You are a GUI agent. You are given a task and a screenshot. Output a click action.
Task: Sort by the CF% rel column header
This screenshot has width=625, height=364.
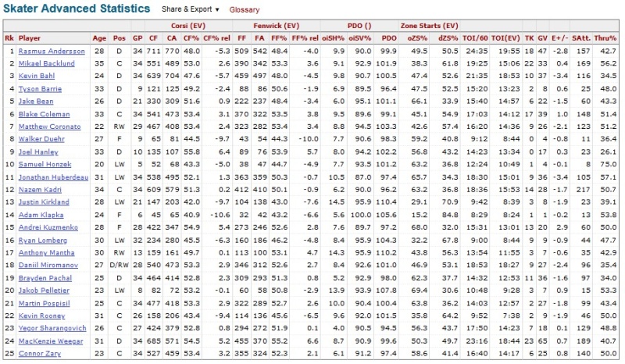click(x=216, y=38)
